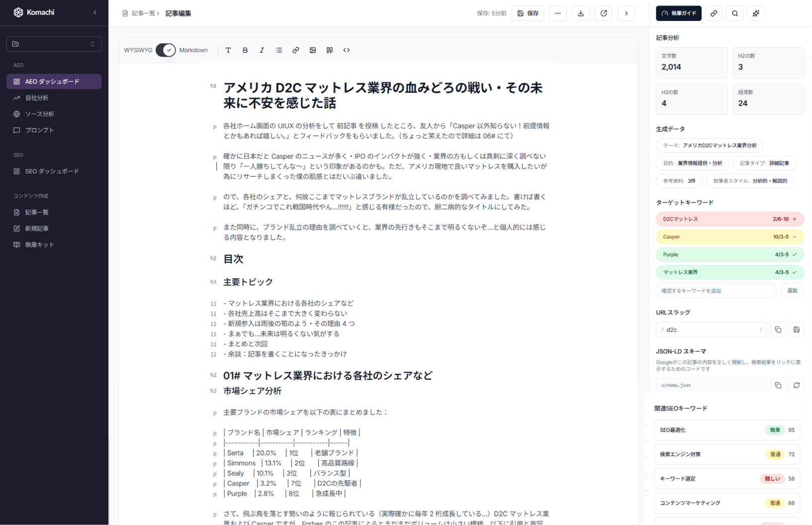Click the 確認するキーワードを追加 input field
The image size is (812, 525).
[x=716, y=291]
